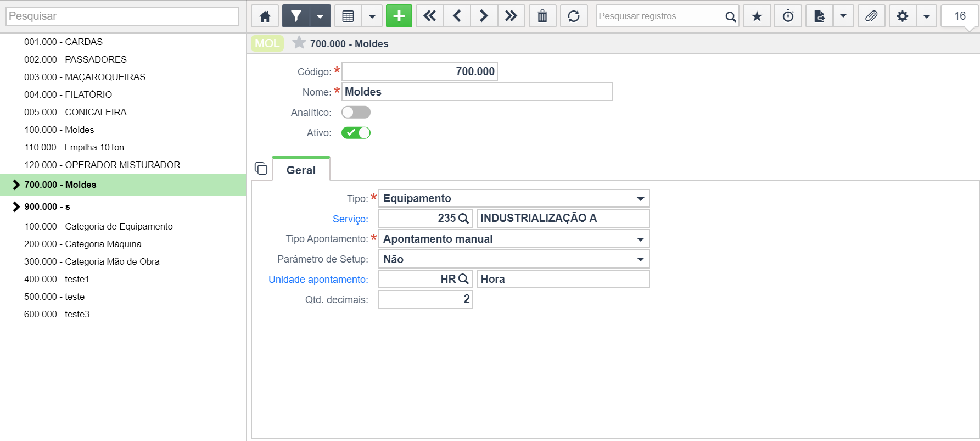
Task: Click the filter funnel icon
Action: click(296, 16)
